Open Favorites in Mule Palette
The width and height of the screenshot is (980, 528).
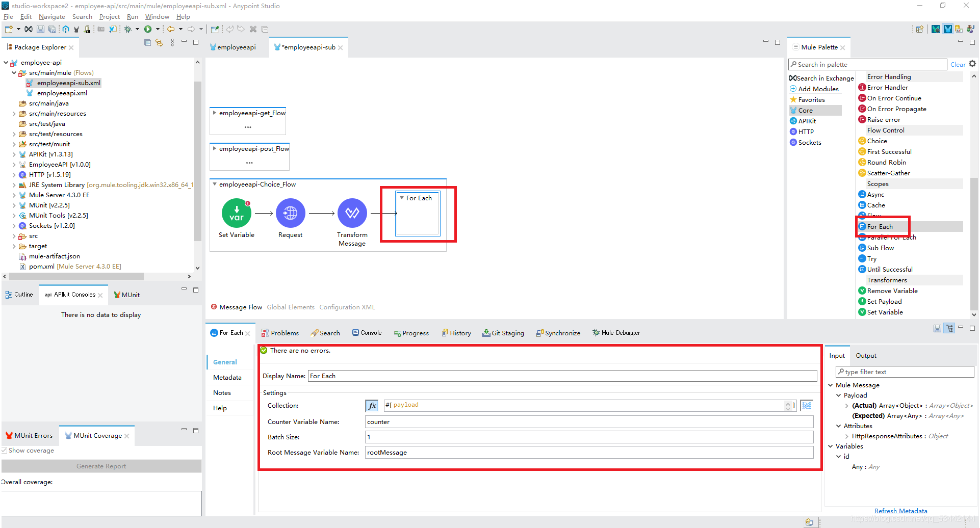808,100
